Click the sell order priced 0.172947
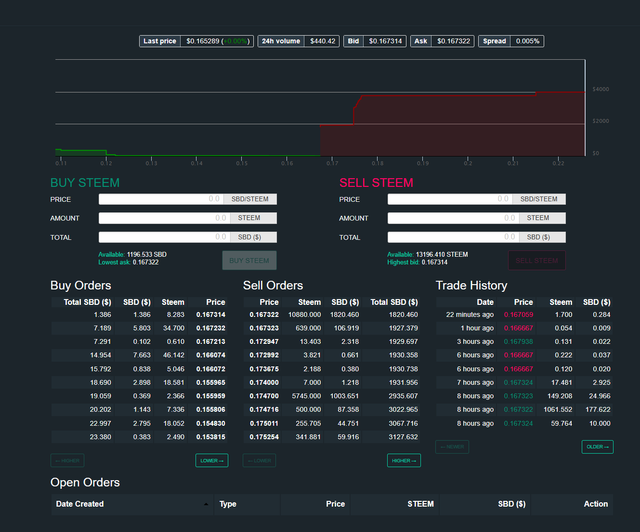Screen dimensions: 640x532 click(332, 342)
